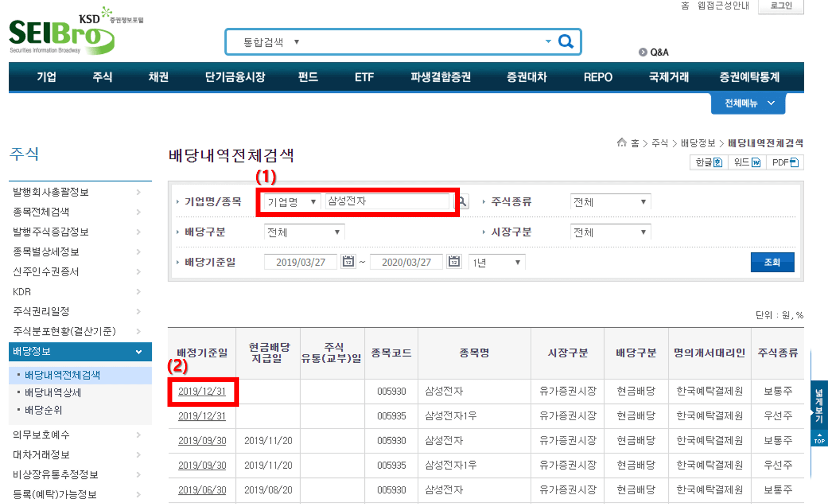Open the 증권예탁통계 top menu
This screenshot has width=832, height=504.
[x=749, y=77]
